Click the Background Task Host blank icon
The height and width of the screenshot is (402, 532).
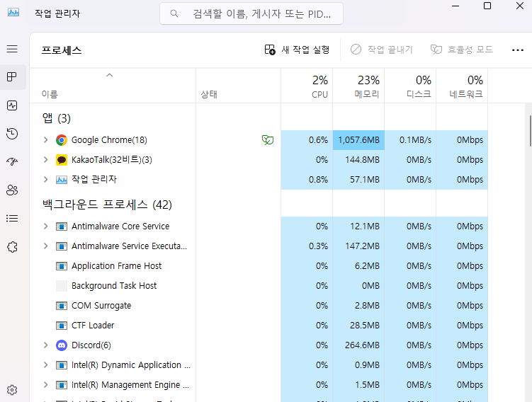(62, 286)
